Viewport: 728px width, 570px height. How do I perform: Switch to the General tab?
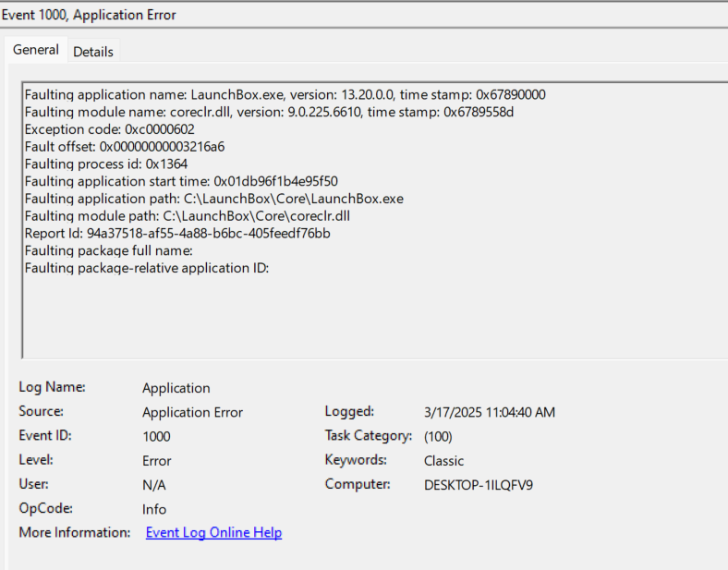(x=36, y=50)
